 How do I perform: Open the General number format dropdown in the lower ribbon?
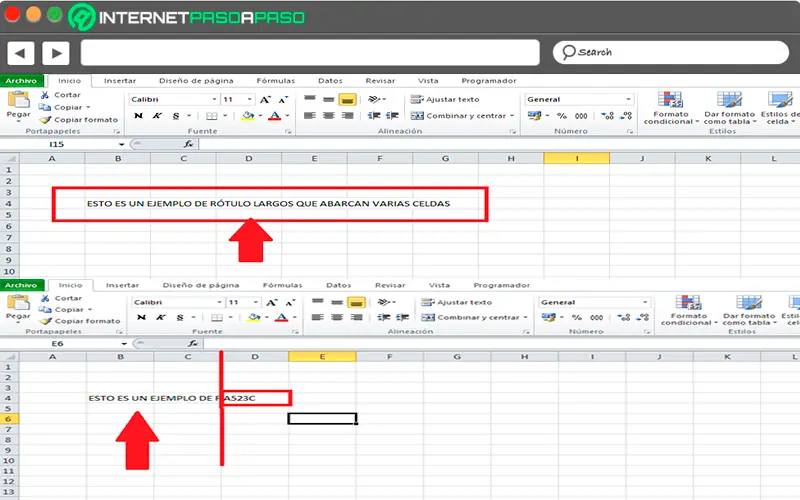pyautogui.click(x=645, y=303)
